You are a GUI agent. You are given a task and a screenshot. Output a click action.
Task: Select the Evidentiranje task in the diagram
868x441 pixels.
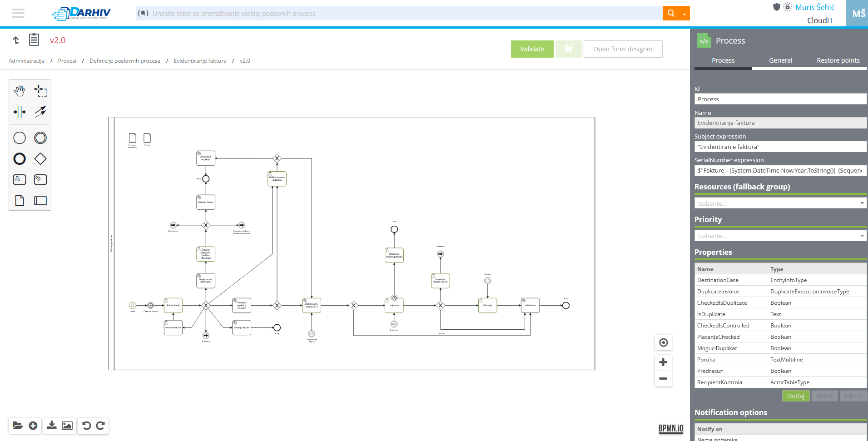(x=173, y=305)
